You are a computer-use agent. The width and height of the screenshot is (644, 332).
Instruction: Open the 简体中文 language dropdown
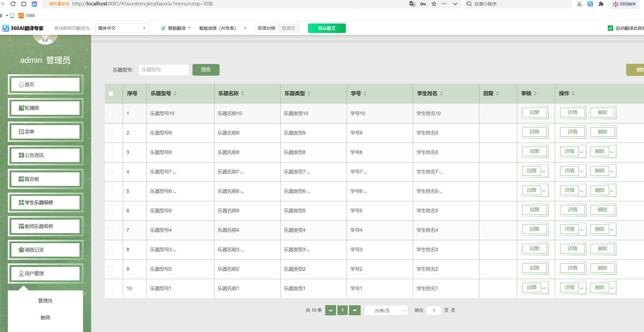[x=122, y=28]
